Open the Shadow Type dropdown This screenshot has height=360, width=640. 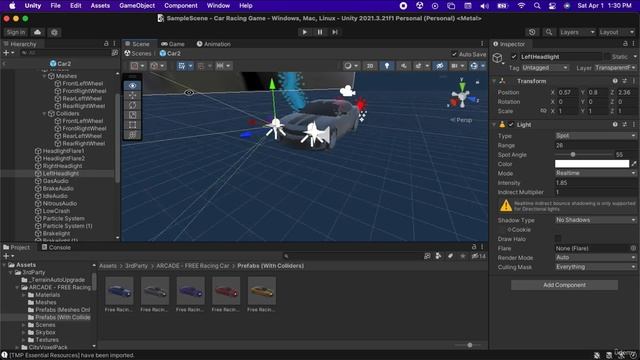595,220
